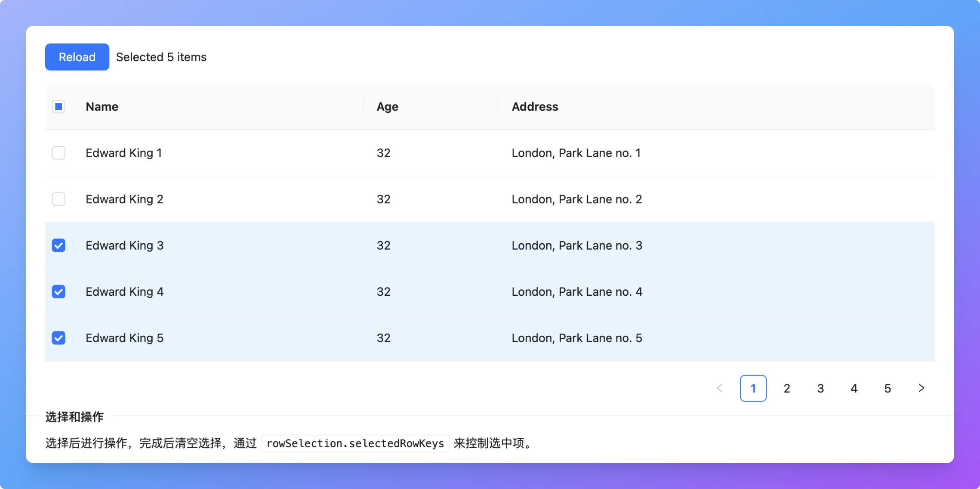Click the previous page arrow icon
Viewport: 980px width, 489px height.
pos(719,388)
